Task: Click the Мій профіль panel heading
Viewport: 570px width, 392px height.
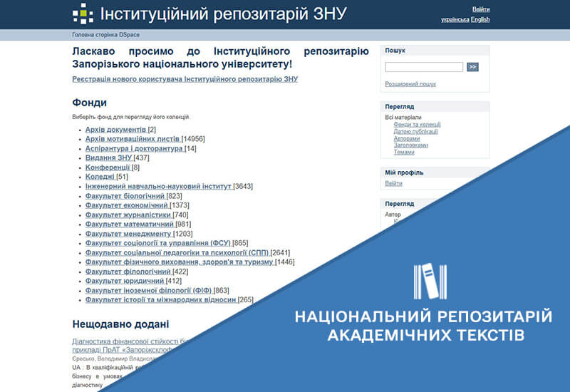Action: (x=404, y=172)
